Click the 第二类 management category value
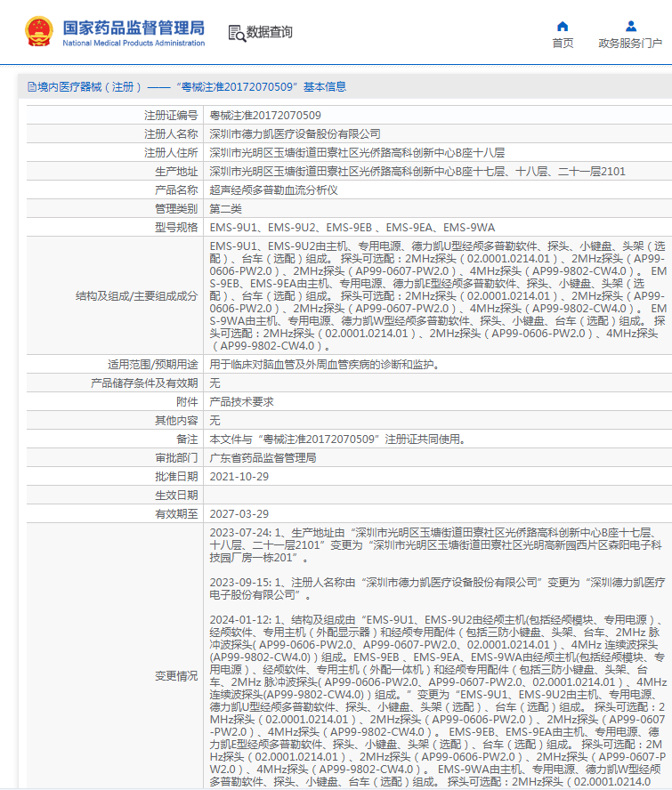Viewport: 672px width, 790px height. pyautogui.click(x=226, y=208)
